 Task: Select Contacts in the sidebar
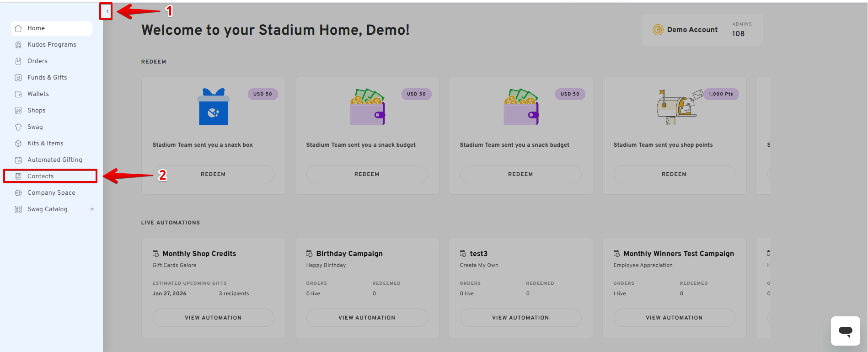[41, 176]
